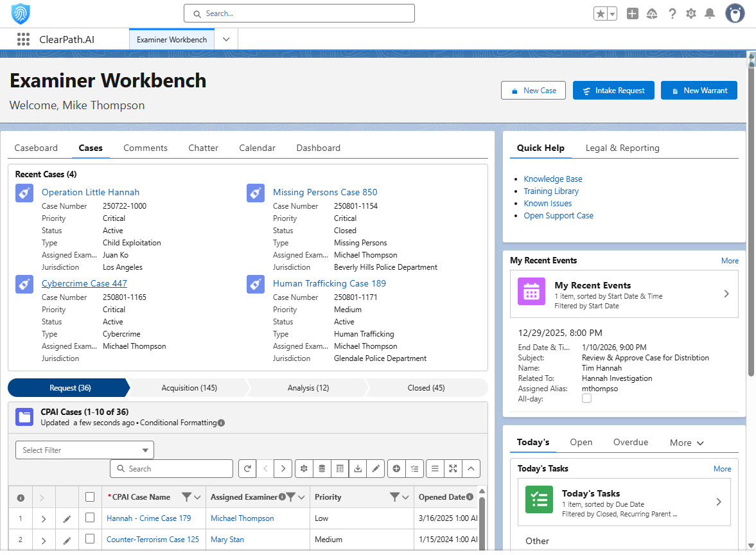Open the App Launcher dots grid icon
Screen dimensions: 756x555
tap(24, 39)
